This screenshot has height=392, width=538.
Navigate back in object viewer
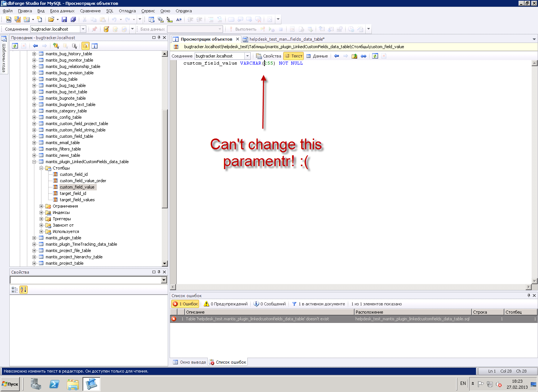coord(337,56)
